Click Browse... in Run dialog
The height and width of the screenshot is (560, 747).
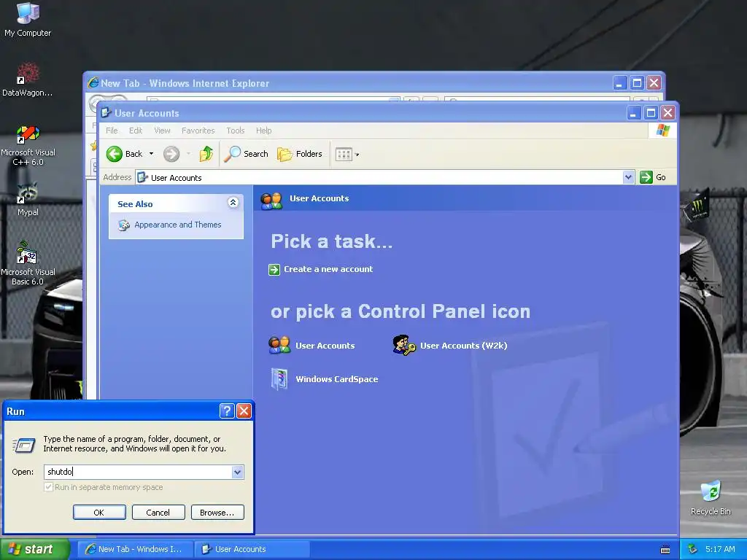click(x=217, y=513)
